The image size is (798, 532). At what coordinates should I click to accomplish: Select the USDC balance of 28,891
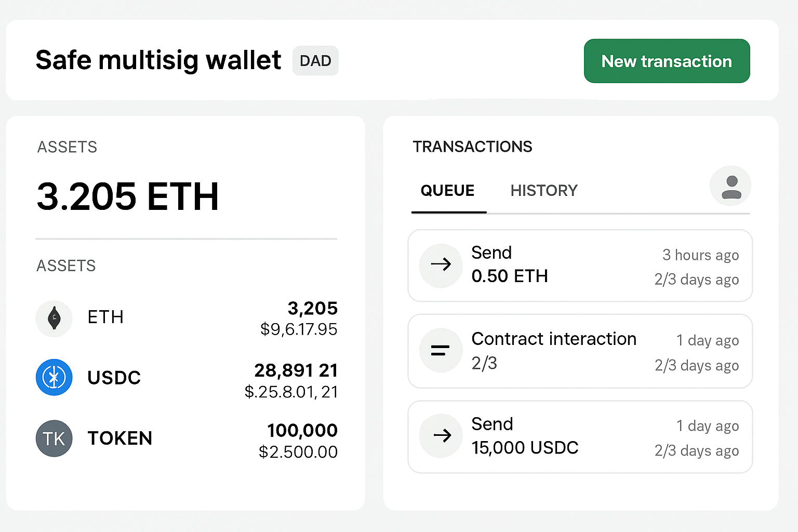[x=296, y=370]
